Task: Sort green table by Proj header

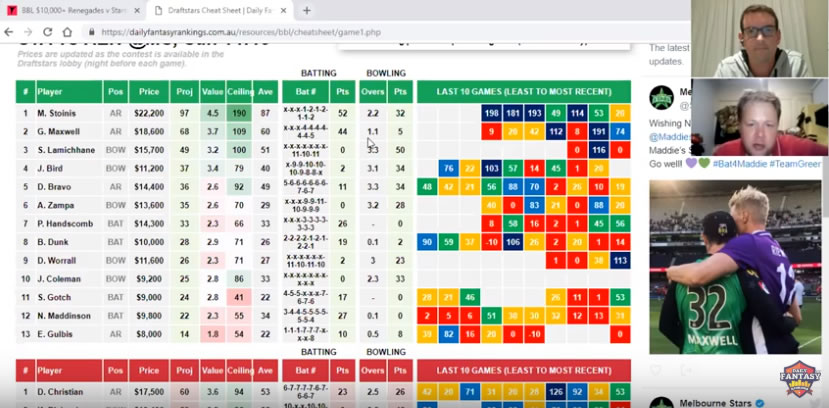Action: point(185,91)
